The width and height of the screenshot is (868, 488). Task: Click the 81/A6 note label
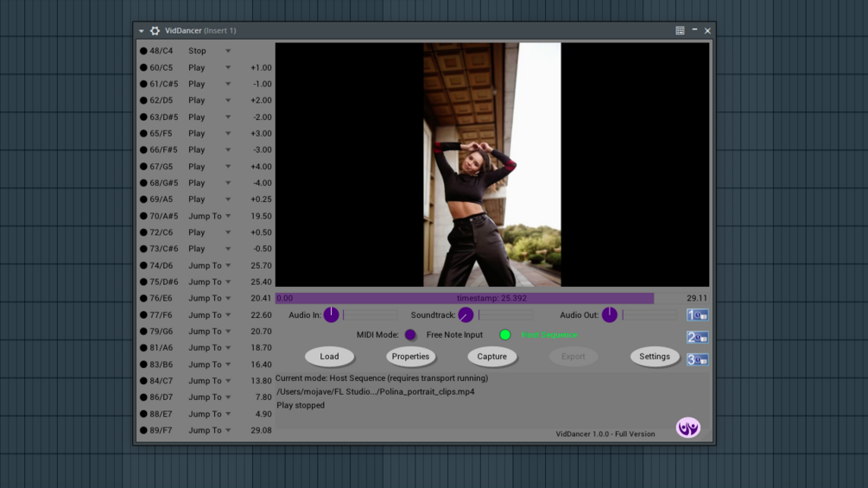[162, 347]
